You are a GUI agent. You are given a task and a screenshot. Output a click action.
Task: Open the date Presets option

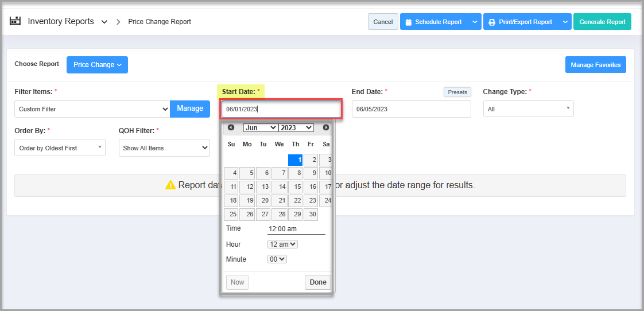pos(457,92)
